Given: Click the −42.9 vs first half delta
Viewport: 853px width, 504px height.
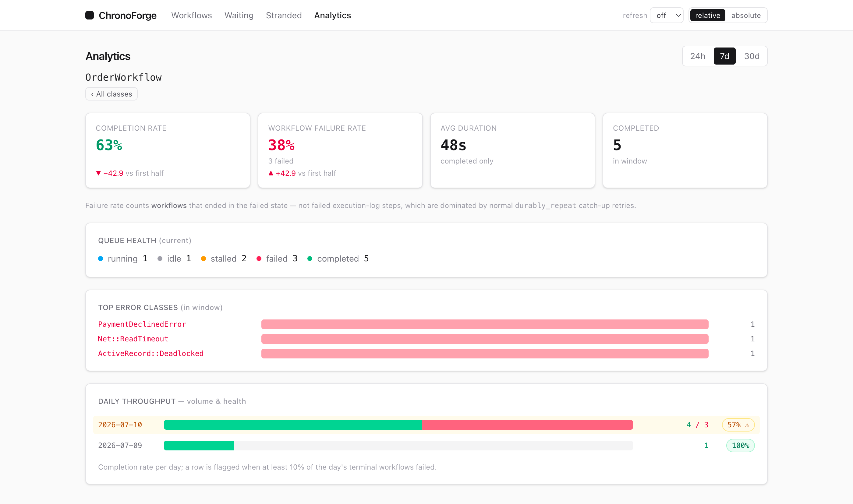Looking at the screenshot, I should coord(129,173).
